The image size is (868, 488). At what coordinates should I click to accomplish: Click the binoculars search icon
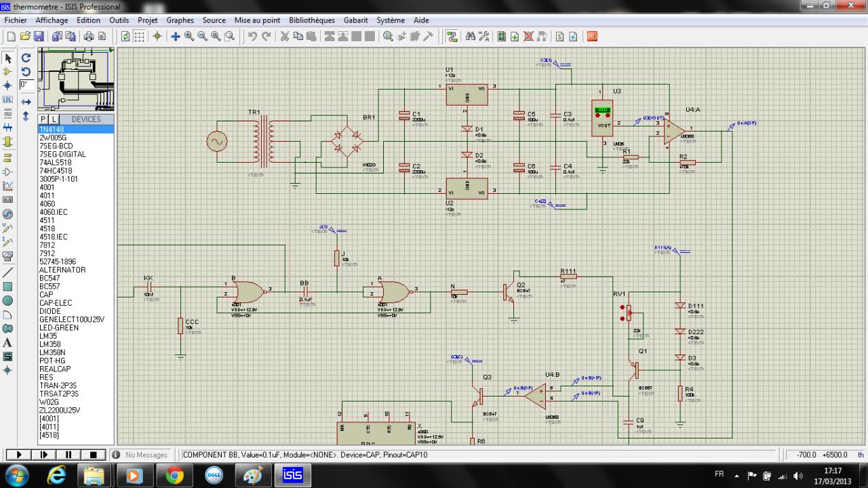coord(471,37)
